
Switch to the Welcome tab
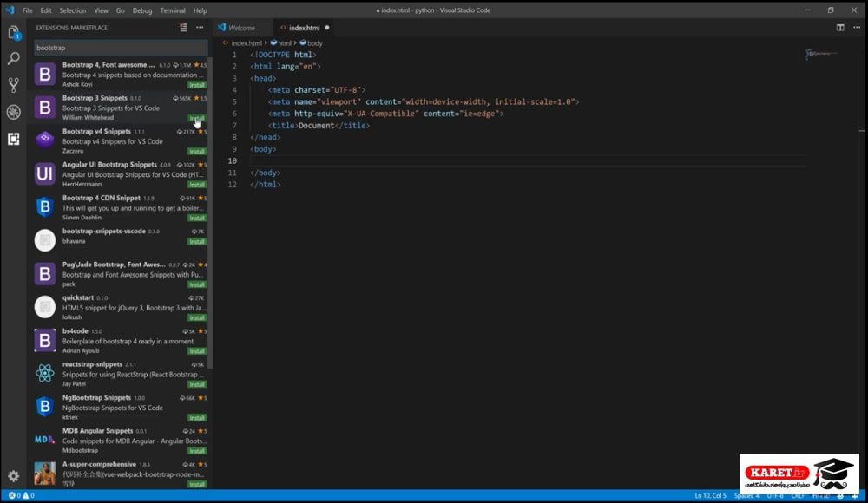(x=242, y=28)
